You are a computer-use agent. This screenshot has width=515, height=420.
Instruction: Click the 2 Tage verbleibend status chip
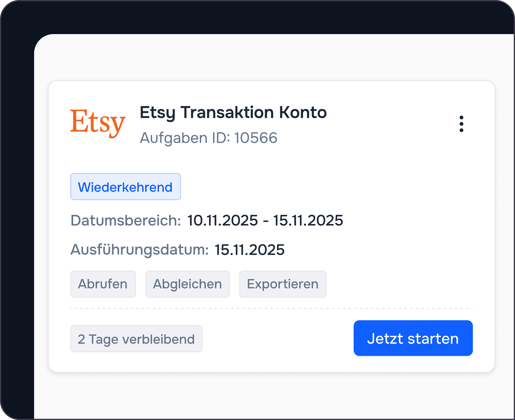coord(136,338)
